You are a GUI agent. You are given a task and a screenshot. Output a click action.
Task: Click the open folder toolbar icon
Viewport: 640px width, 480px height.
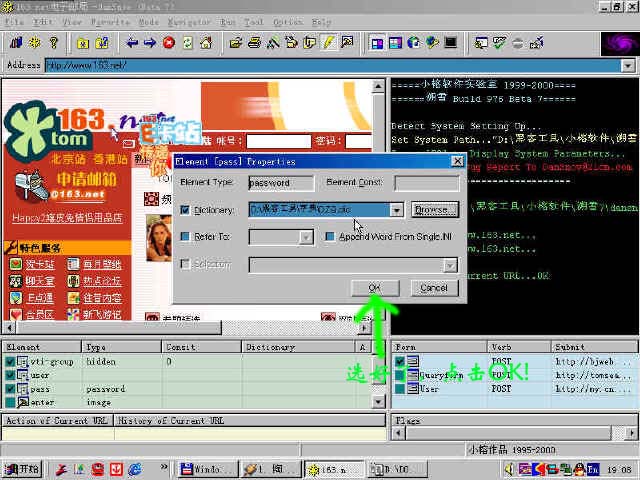click(x=236, y=42)
